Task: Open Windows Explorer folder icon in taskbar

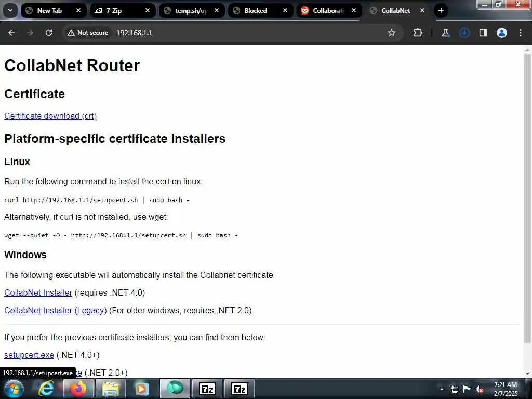Action: pos(111,389)
